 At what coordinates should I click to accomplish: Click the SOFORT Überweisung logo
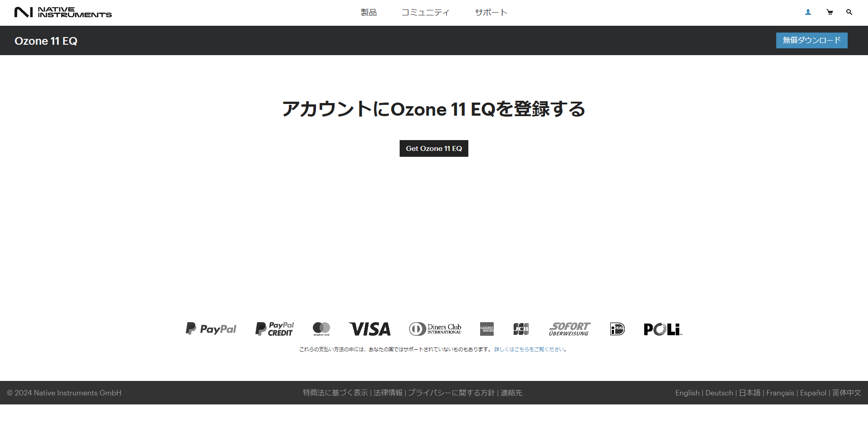569,329
